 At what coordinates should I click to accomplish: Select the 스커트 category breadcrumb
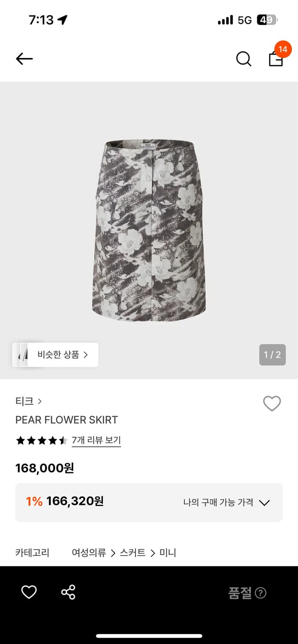(x=132, y=553)
